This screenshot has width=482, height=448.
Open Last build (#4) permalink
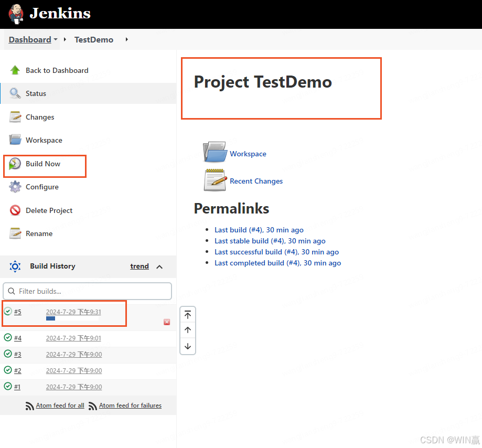pos(259,230)
